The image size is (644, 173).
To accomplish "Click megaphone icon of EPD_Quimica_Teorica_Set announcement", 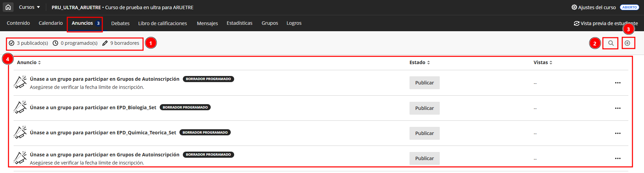I will click(x=20, y=133).
